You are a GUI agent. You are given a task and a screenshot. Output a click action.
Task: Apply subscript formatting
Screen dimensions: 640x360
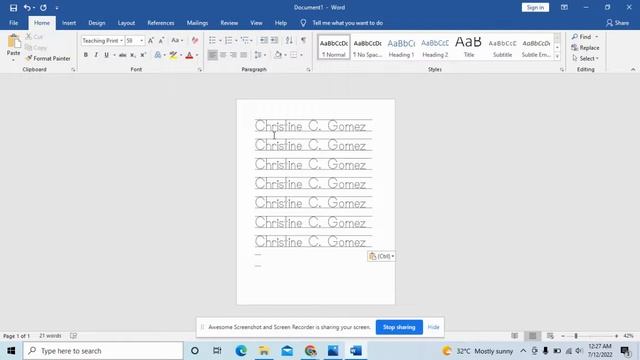(x=133, y=55)
